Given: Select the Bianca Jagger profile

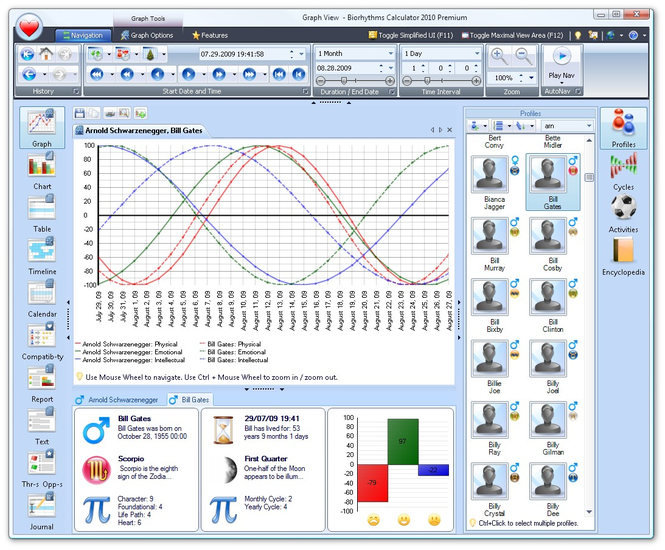Looking at the screenshot, I should tap(495, 182).
